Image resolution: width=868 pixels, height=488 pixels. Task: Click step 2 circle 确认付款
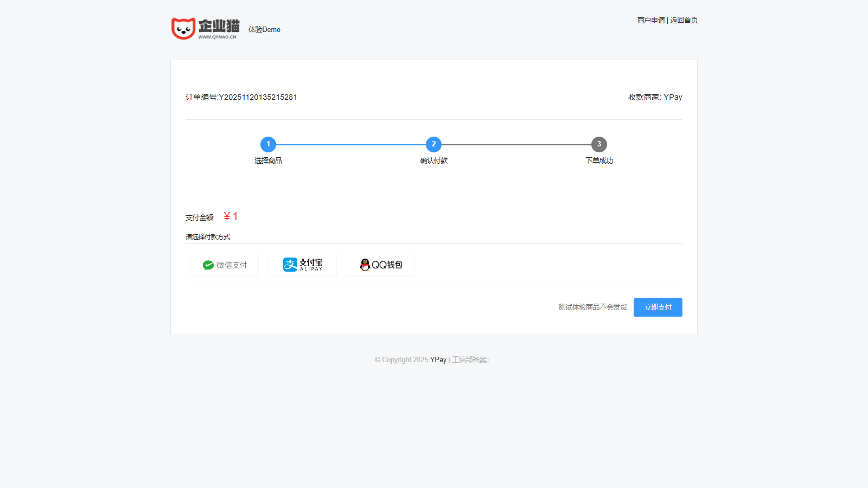pyautogui.click(x=433, y=144)
